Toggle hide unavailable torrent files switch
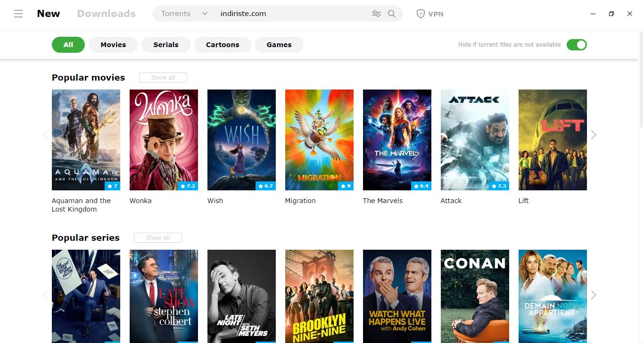Image resolution: width=644 pixels, height=343 pixels. click(577, 45)
